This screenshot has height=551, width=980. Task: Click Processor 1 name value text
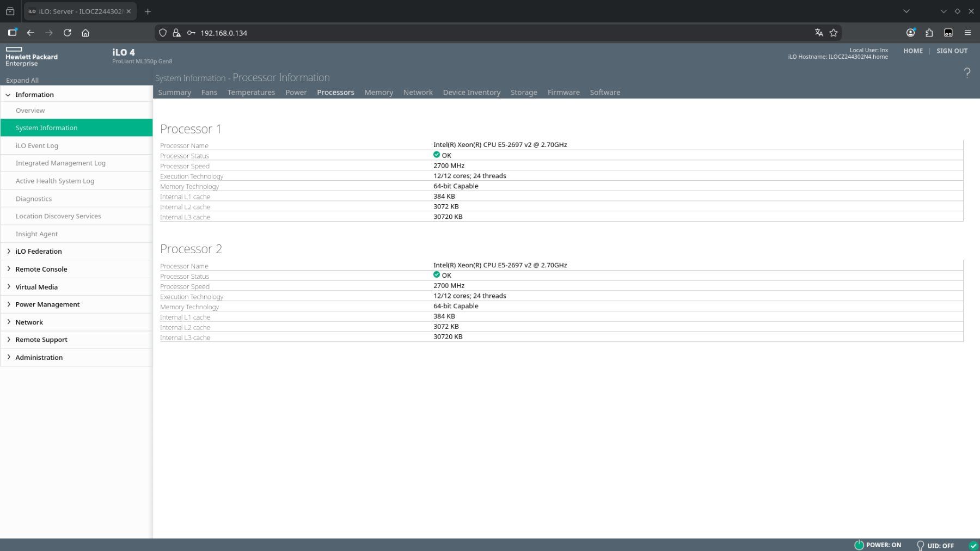coord(500,145)
